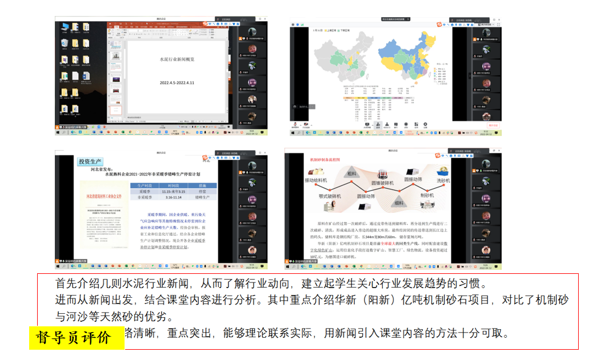The image size is (593, 364).
Task: Select the highlighted slide thumbnail in PowerPoint
Action: pos(115,109)
